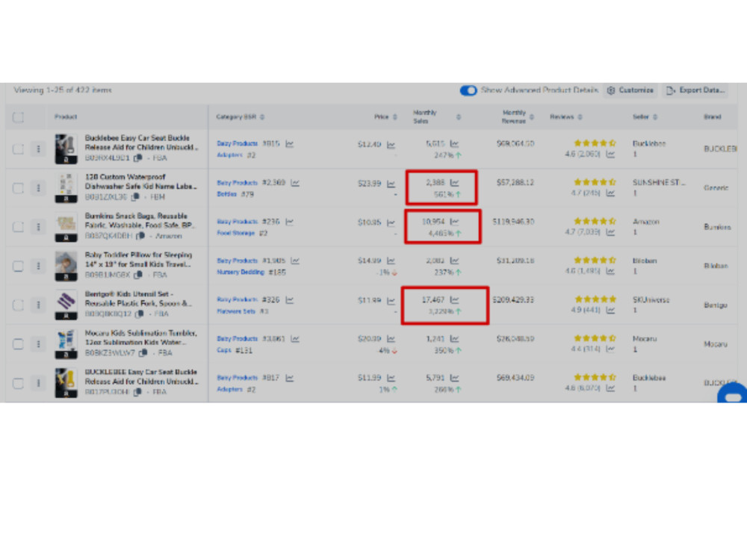Open Flatware Sets category link
Screen dimensions: 747x560
click(236, 311)
